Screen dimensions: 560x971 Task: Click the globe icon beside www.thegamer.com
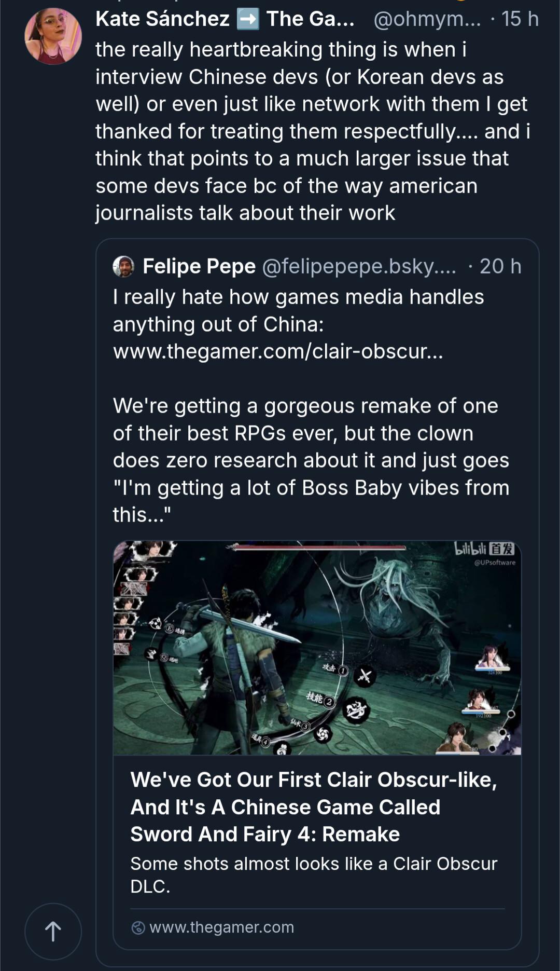138,927
